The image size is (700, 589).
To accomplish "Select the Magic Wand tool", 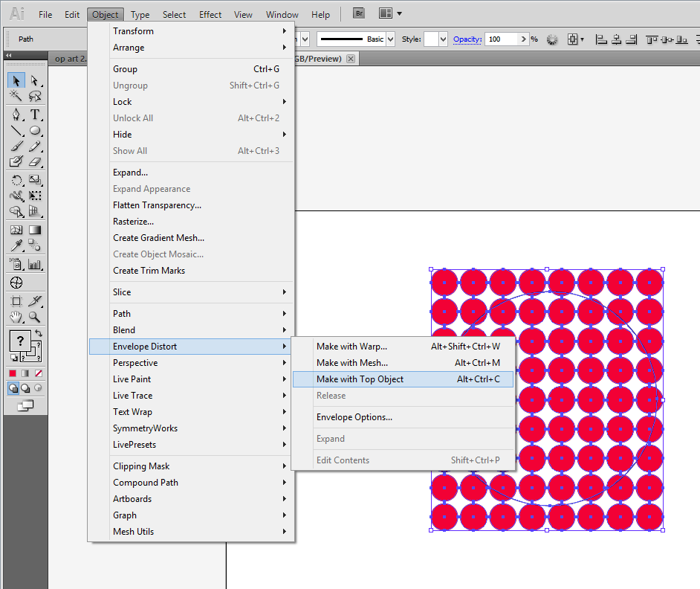I will click(x=16, y=97).
